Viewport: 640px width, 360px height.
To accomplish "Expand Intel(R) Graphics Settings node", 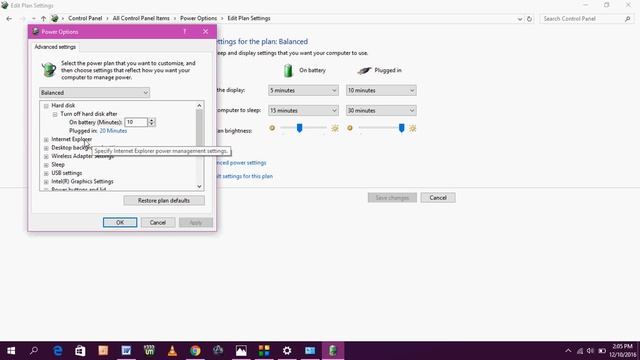I will coord(46,182).
